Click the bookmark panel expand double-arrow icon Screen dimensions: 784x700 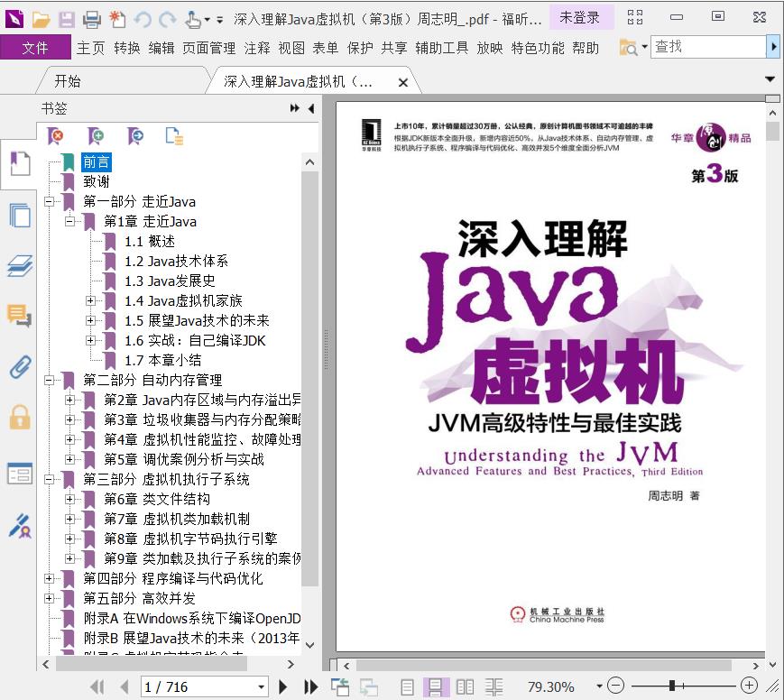(295, 108)
